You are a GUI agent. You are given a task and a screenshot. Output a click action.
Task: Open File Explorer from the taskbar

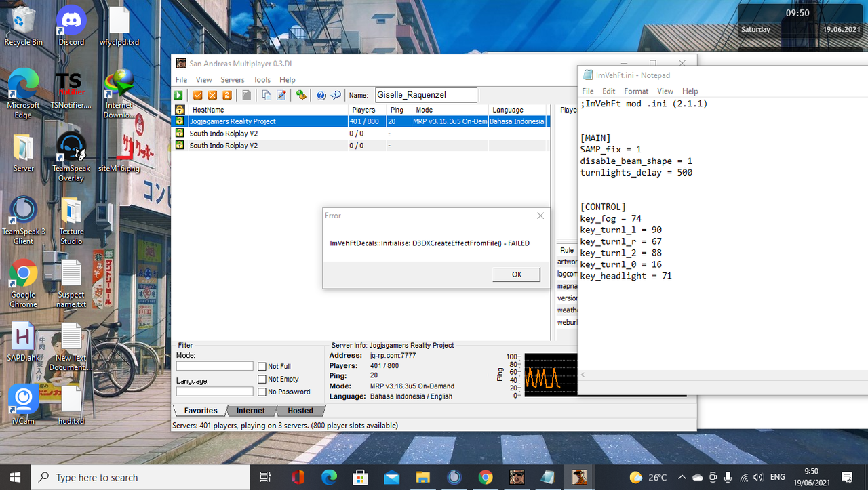pyautogui.click(x=422, y=477)
